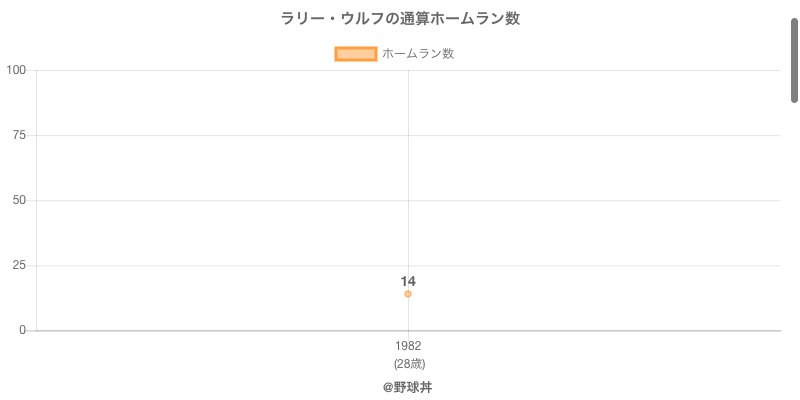
Task: Click the @野球丼 watermark text
Action: [407, 387]
